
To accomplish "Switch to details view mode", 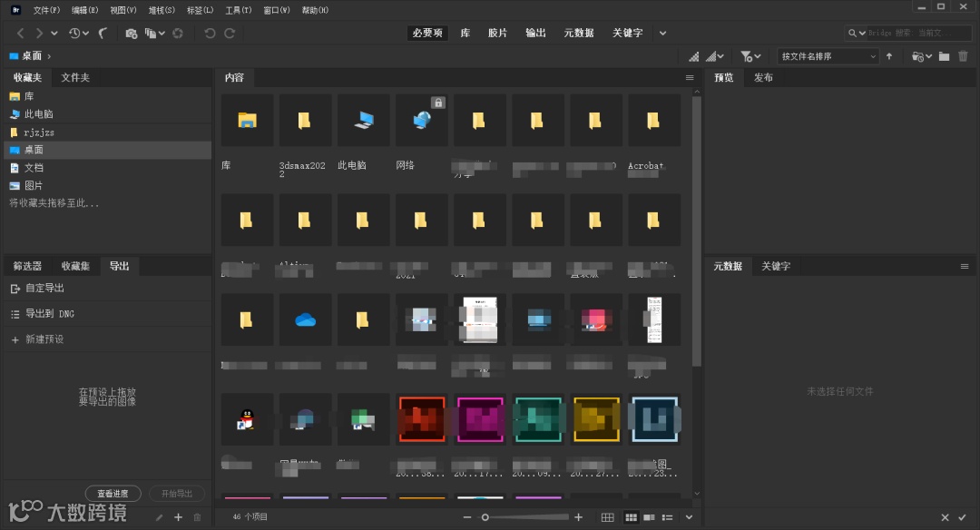I will (650, 517).
